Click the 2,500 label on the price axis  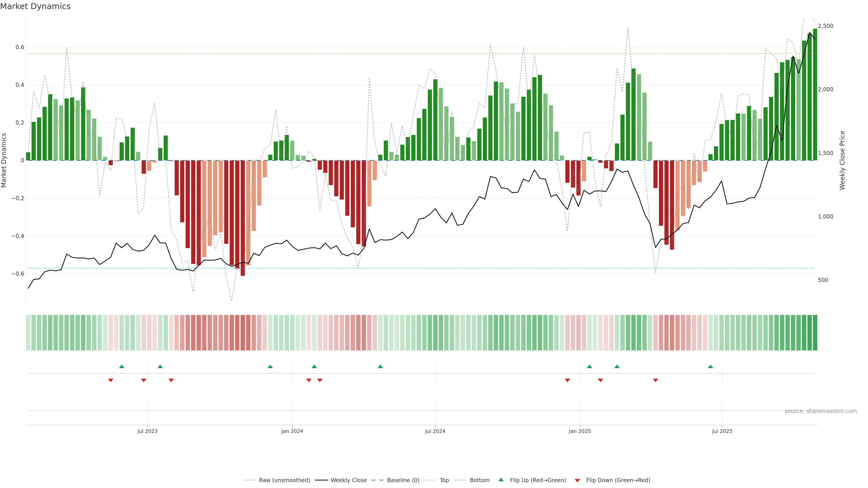(x=825, y=26)
